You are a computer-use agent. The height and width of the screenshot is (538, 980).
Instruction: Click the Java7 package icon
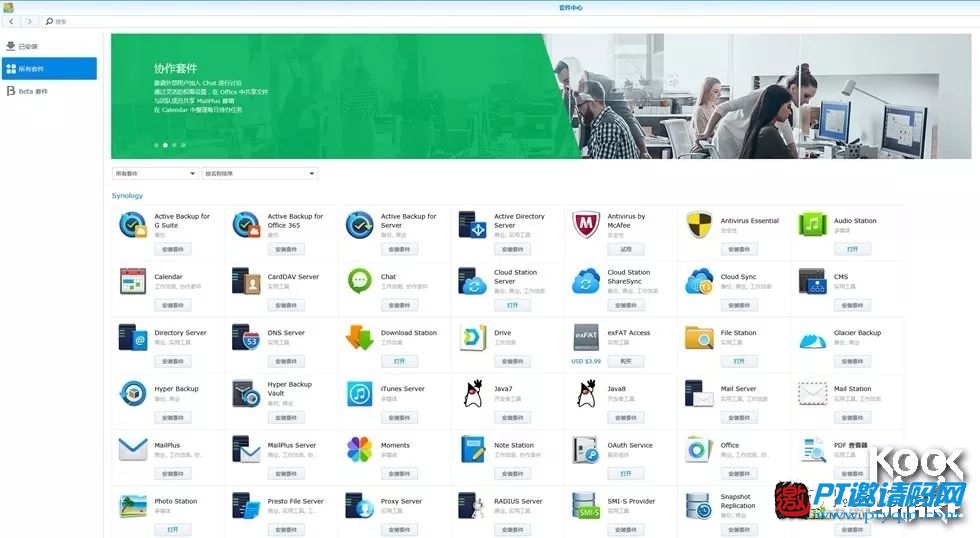pyautogui.click(x=473, y=394)
